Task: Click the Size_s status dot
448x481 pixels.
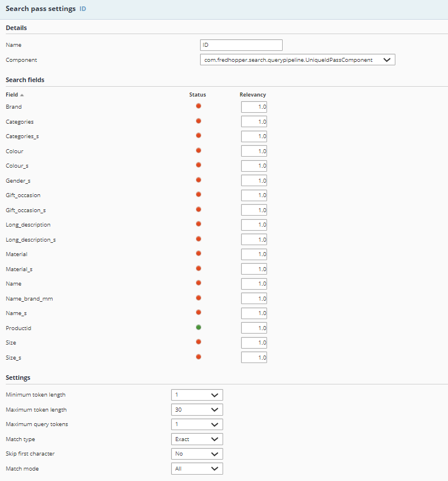Action: (x=198, y=357)
